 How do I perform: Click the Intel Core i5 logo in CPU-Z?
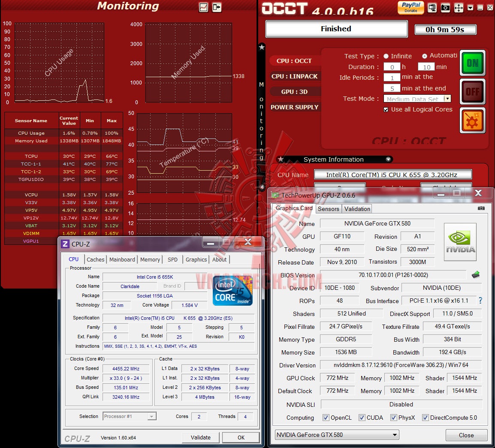point(232,291)
